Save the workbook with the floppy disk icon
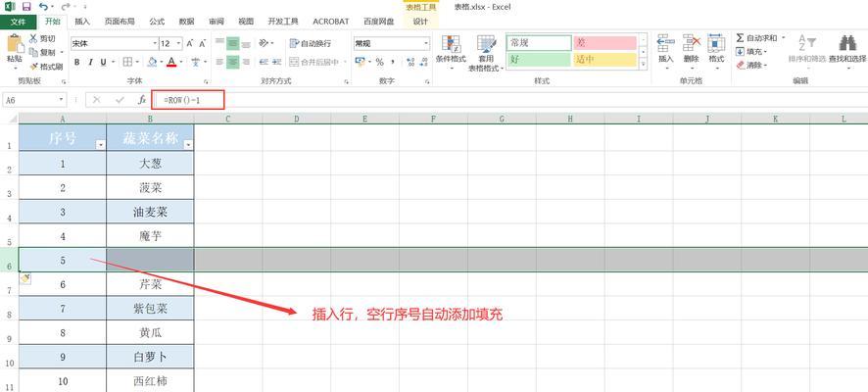This screenshot has width=868, height=392. (26, 7)
